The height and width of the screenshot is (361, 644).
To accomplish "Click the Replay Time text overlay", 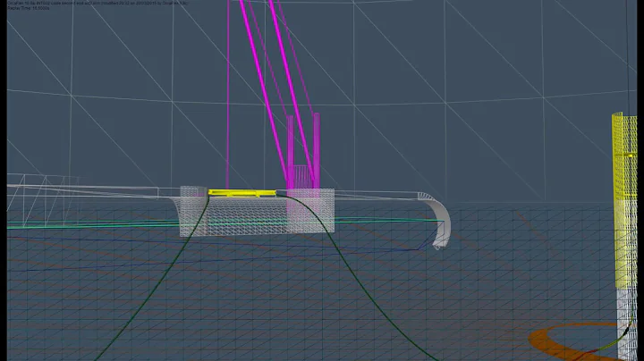I will point(29,8).
